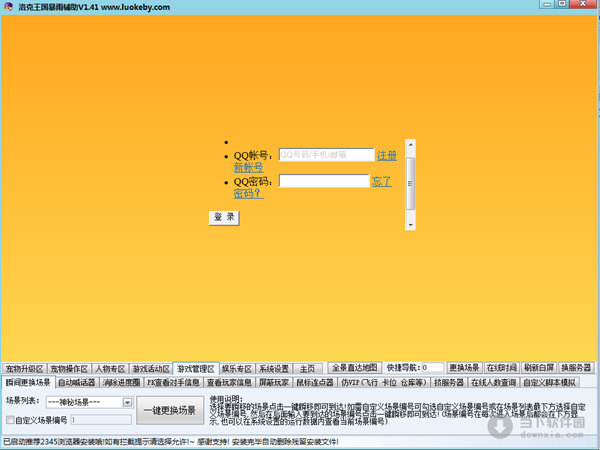600x450 pixels.
Task: Click the app icon in the title bar
Action: (x=8, y=7)
